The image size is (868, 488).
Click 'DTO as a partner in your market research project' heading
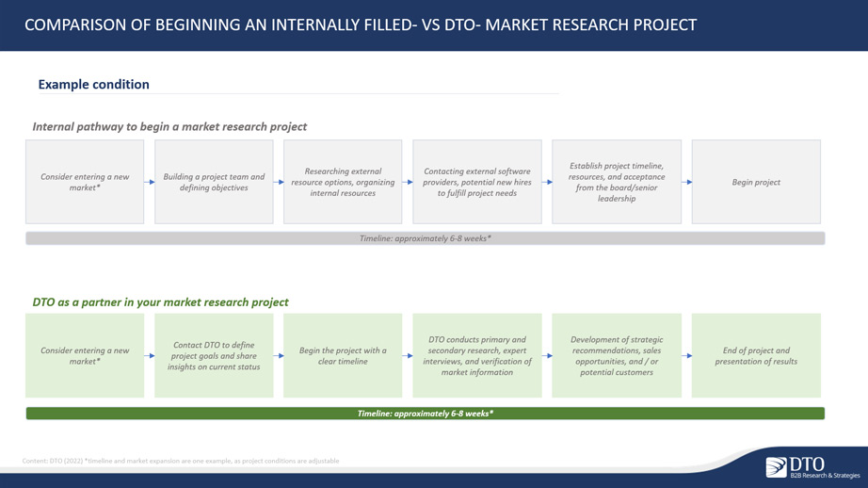coord(161,301)
